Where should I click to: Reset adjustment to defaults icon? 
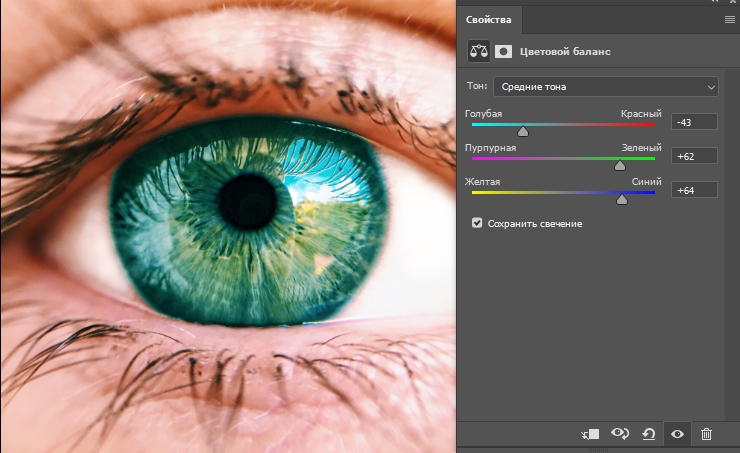coord(649,434)
